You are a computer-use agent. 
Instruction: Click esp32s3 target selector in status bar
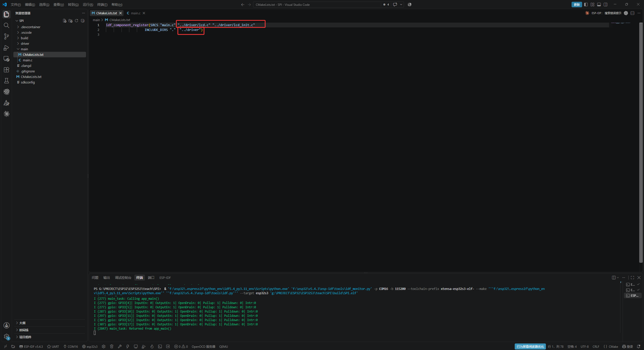tap(90, 346)
